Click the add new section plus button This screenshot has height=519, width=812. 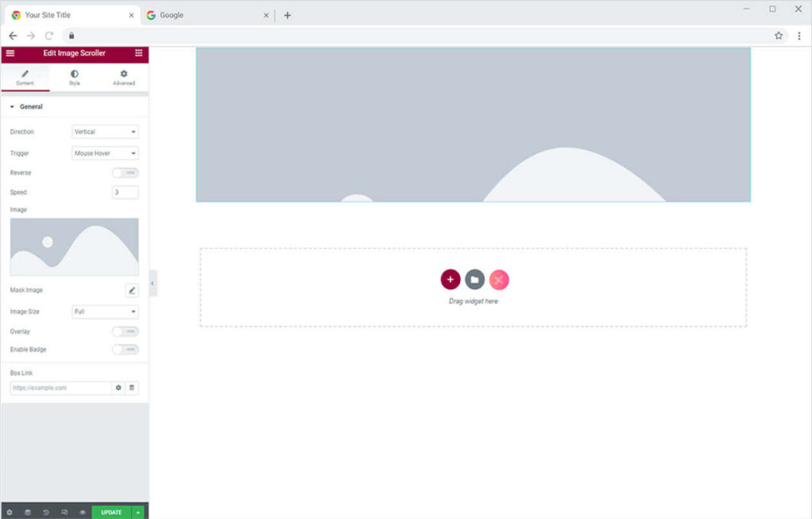coord(450,280)
